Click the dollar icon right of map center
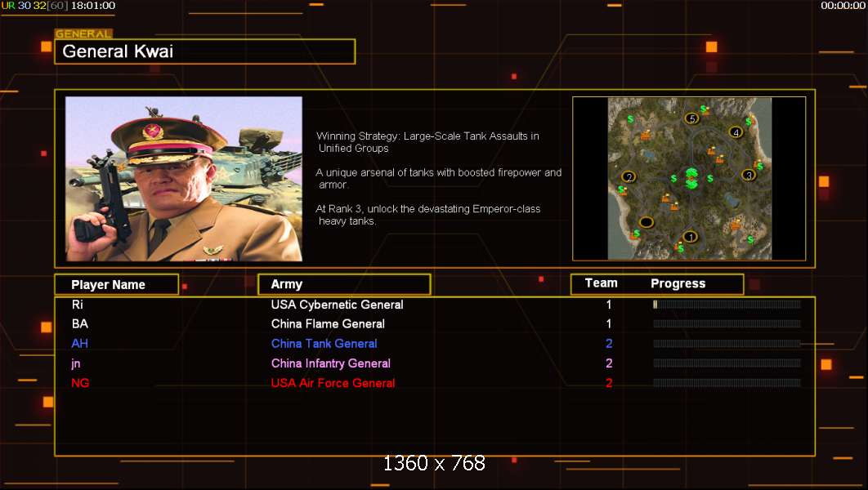Image resolution: width=868 pixels, height=490 pixels. 710,178
